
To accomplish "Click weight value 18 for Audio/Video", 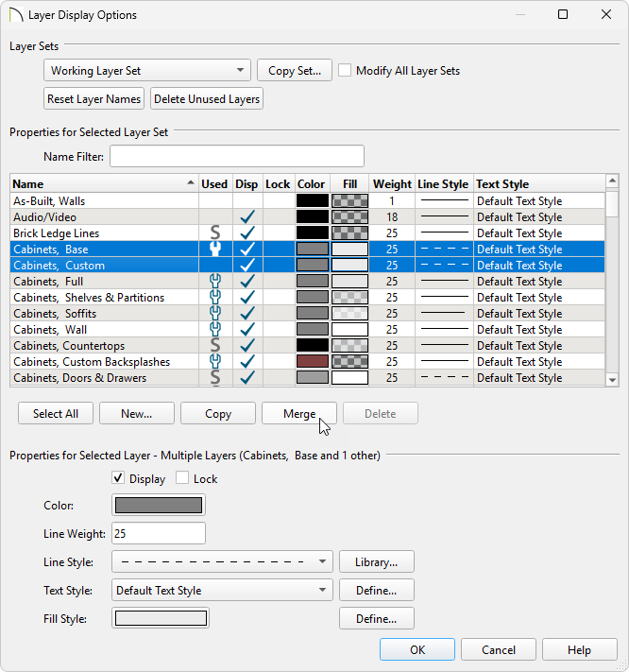I will pos(392,217).
